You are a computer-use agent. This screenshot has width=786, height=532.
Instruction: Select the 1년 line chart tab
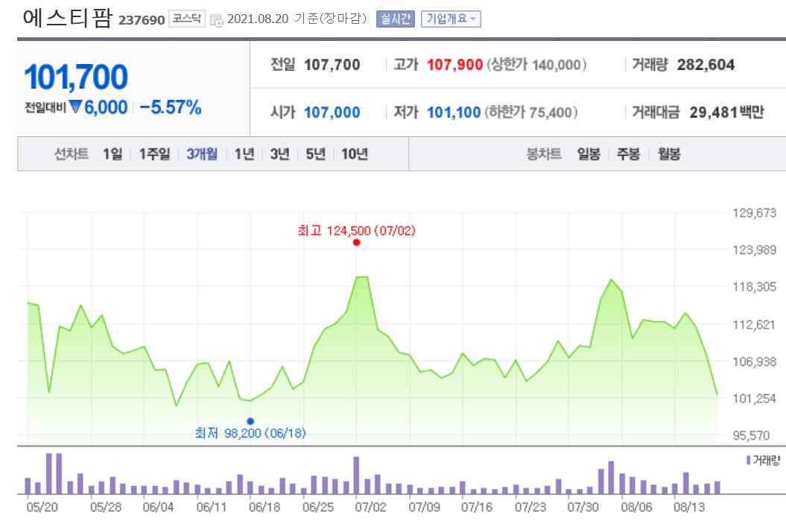tap(244, 154)
